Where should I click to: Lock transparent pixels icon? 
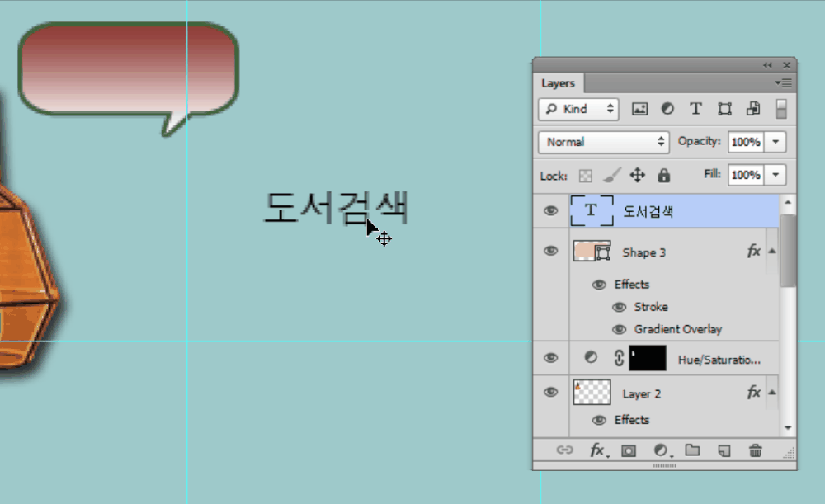click(585, 176)
